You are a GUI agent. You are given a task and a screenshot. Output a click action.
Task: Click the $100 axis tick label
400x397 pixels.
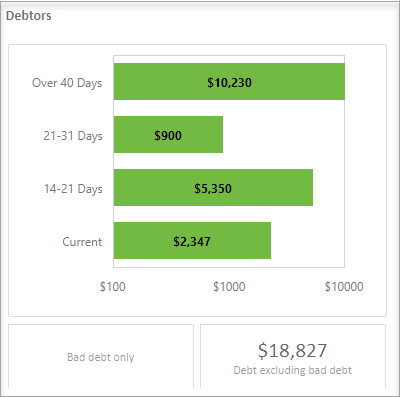coord(113,287)
